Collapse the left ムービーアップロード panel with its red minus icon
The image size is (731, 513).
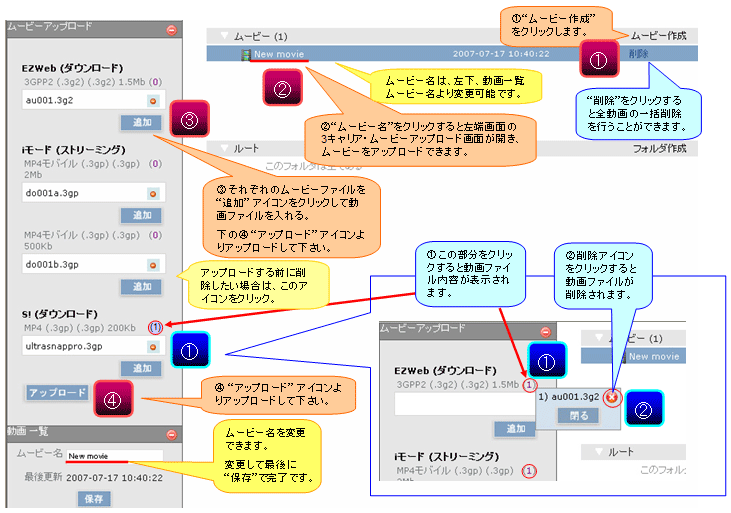pos(172,30)
